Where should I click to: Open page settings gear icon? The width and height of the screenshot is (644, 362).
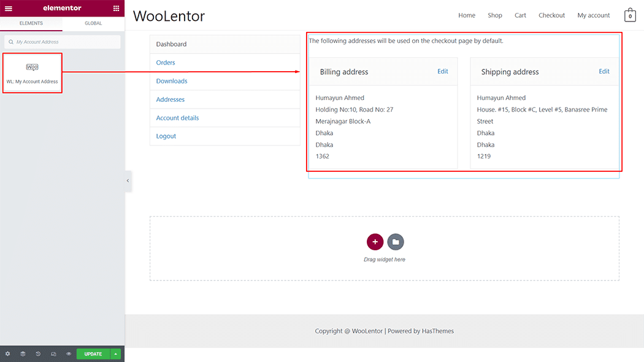[x=7, y=354]
